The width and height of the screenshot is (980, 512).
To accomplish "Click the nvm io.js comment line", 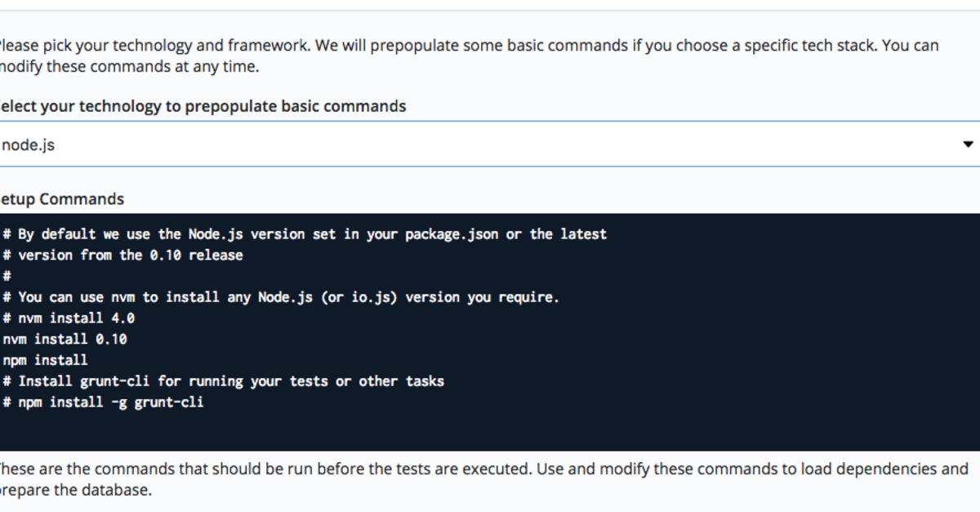I will click(x=282, y=296).
